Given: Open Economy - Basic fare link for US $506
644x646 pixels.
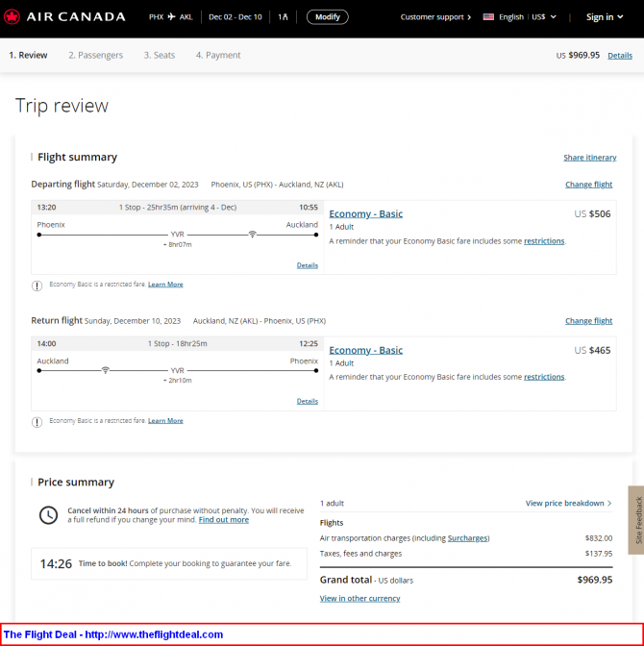Looking at the screenshot, I should pos(365,213).
